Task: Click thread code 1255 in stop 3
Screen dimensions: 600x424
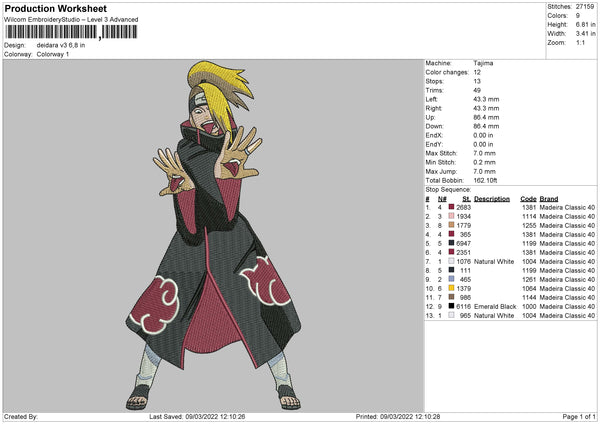Action: pos(529,225)
